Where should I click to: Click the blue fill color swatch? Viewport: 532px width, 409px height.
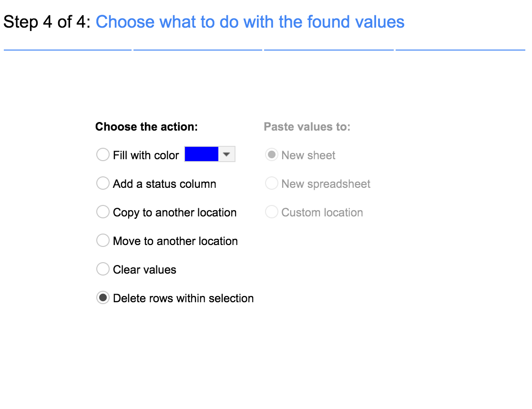(x=202, y=154)
